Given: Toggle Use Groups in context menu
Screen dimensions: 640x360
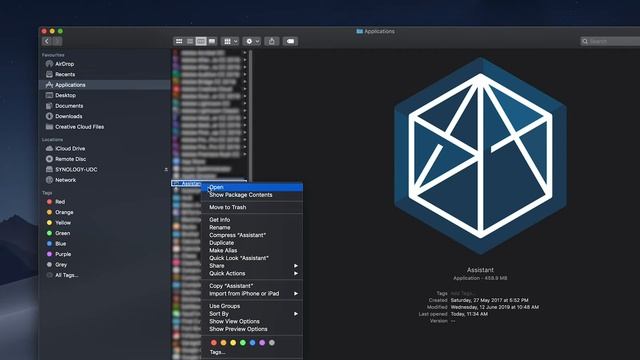Looking at the screenshot, I should point(252,306).
